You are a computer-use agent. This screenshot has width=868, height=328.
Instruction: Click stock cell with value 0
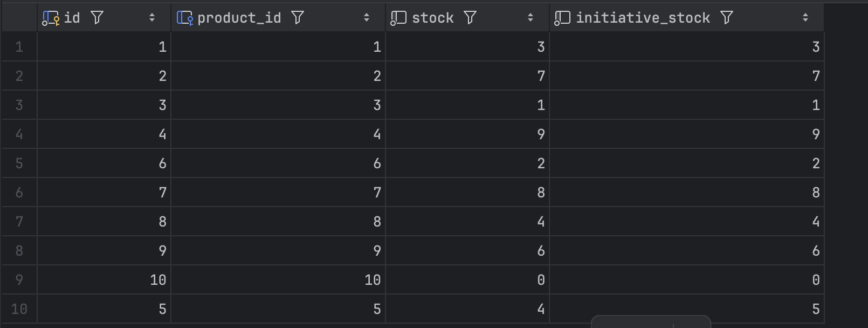pos(467,280)
